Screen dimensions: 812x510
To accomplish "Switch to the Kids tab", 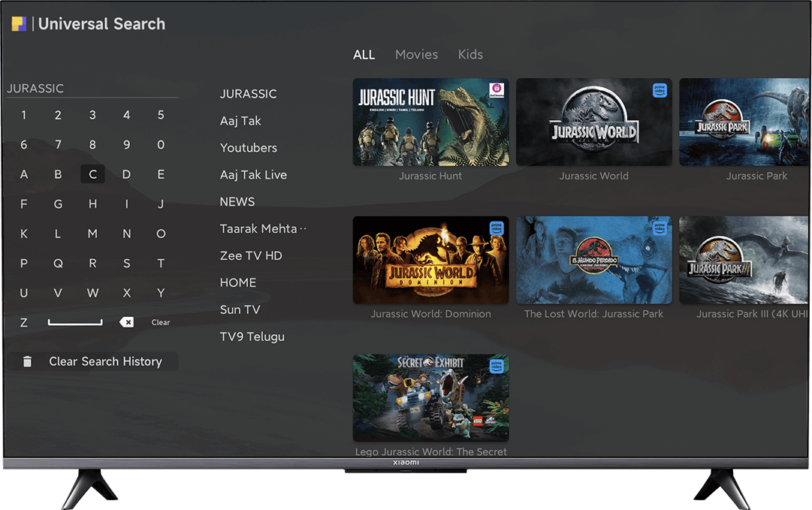I will tap(470, 55).
